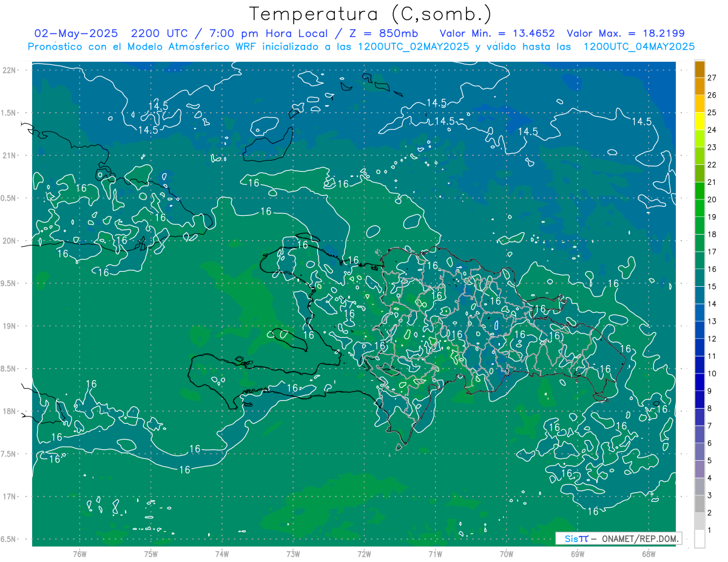
Task: Click the '20' color scale label
Action: click(x=712, y=199)
